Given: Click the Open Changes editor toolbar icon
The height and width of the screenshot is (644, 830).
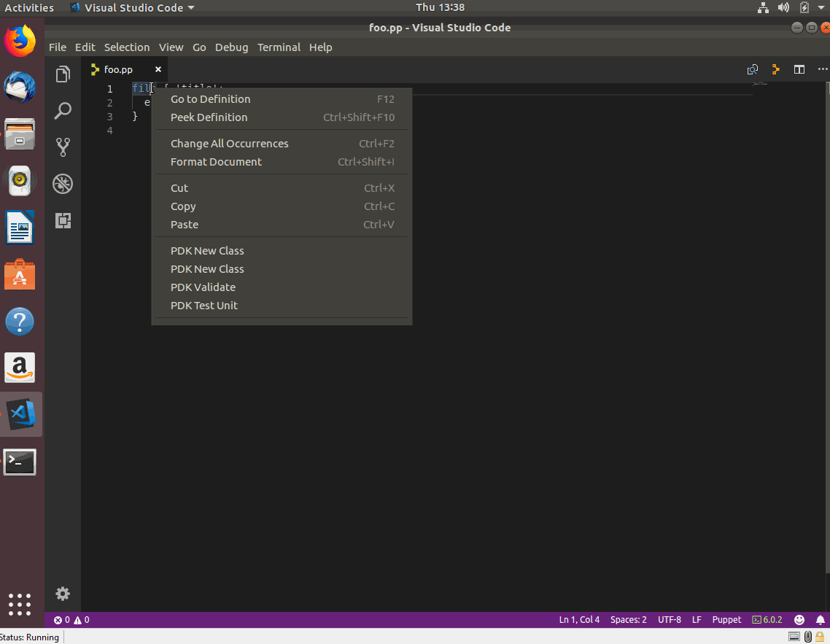Looking at the screenshot, I should tap(752, 69).
